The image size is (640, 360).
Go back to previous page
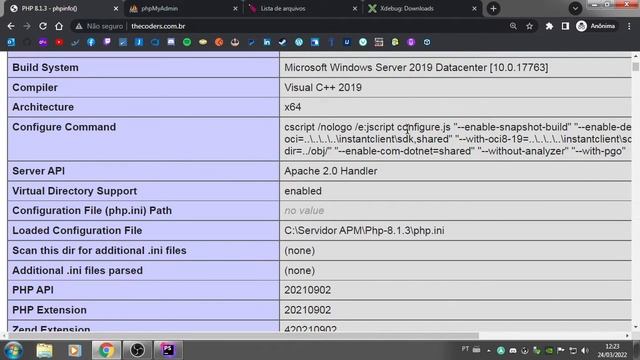point(11,26)
